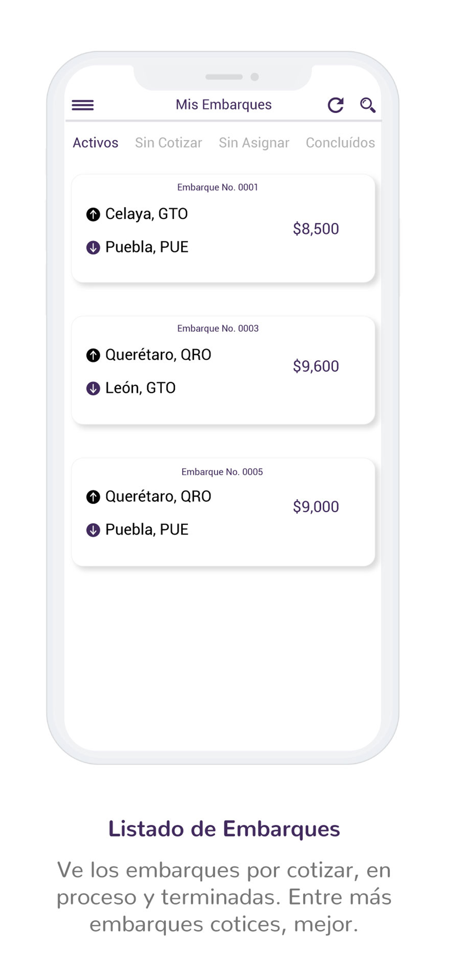
Task: Tap the refresh icon
Action: (x=336, y=105)
